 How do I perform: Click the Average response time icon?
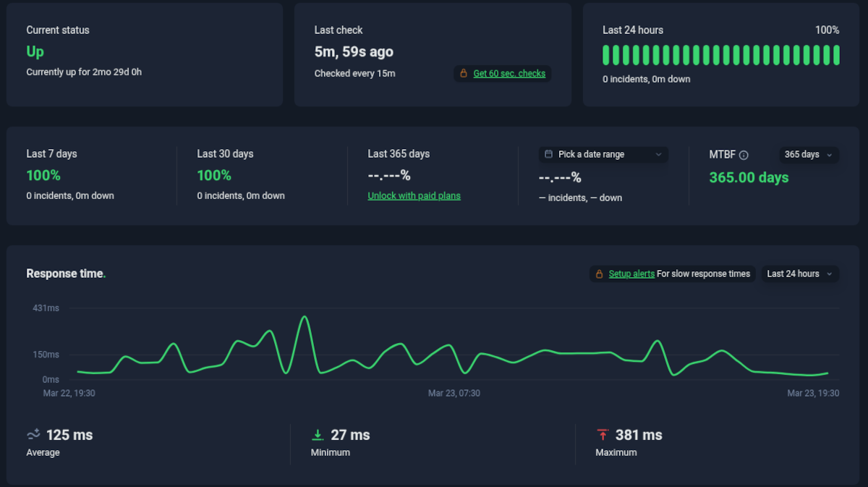[33, 434]
